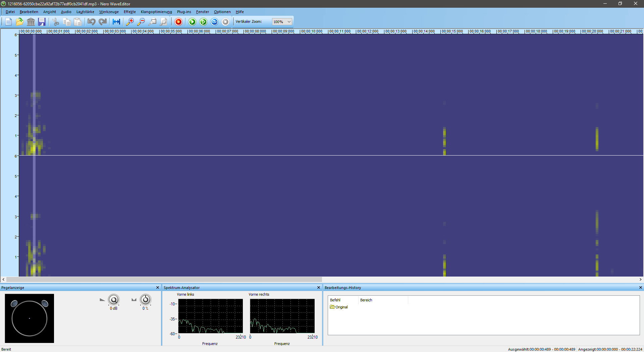
Task: Open the Bearbeiten menu
Action: pyautogui.click(x=29, y=12)
